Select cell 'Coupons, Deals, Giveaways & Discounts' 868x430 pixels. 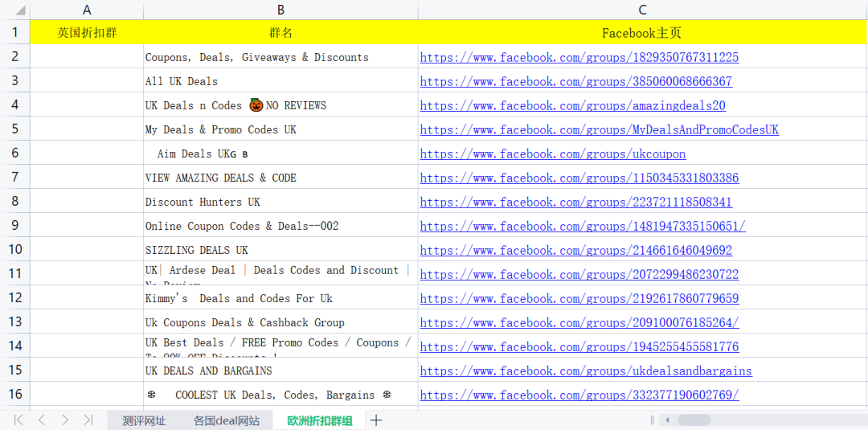click(280, 57)
